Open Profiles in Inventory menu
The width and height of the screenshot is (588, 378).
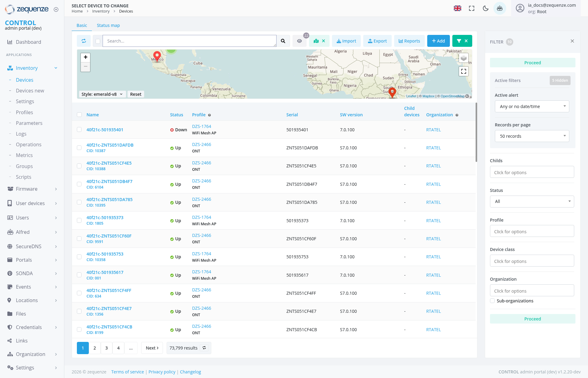pos(24,112)
